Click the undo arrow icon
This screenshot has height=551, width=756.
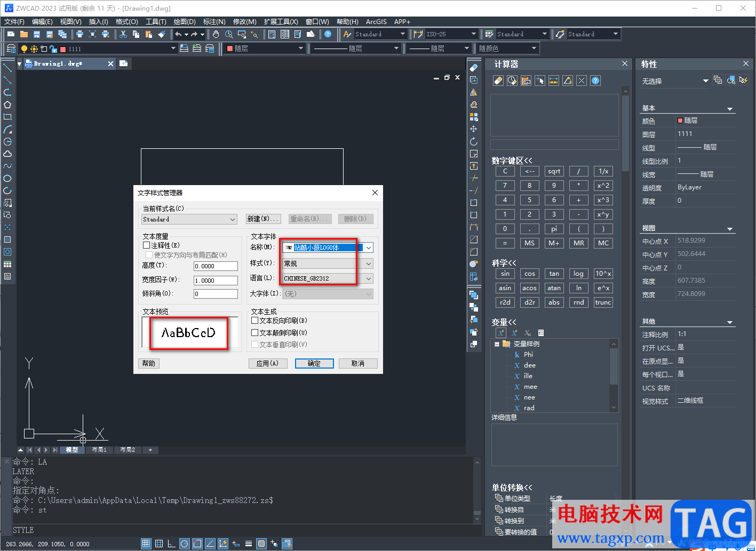coord(178,34)
